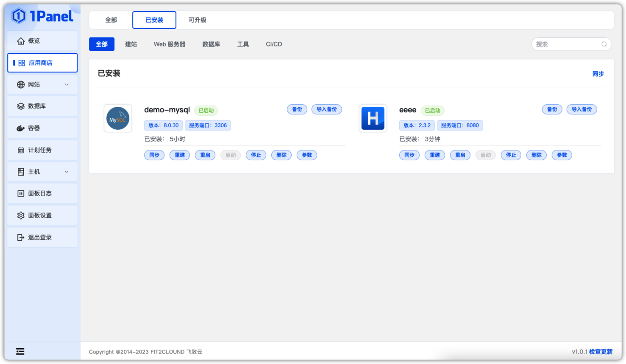Select the Web 服务器 category filter
Viewport: 626px width, 364px height.
pos(170,44)
